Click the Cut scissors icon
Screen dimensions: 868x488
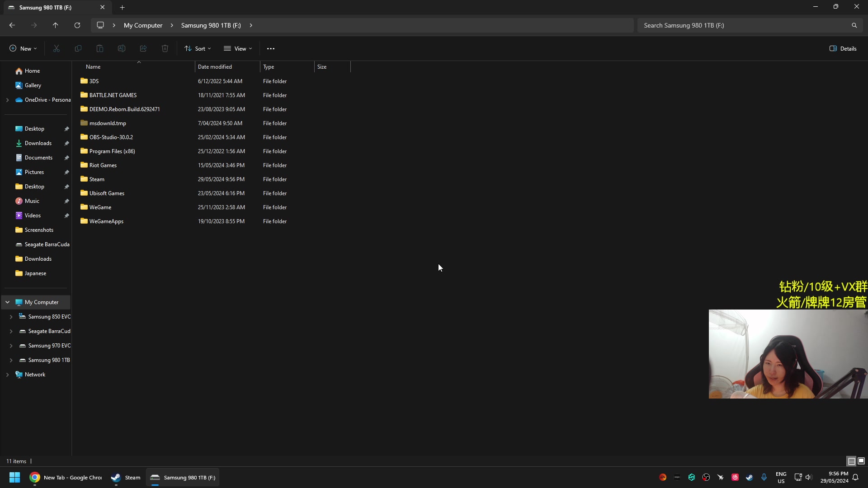click(57, 48)
